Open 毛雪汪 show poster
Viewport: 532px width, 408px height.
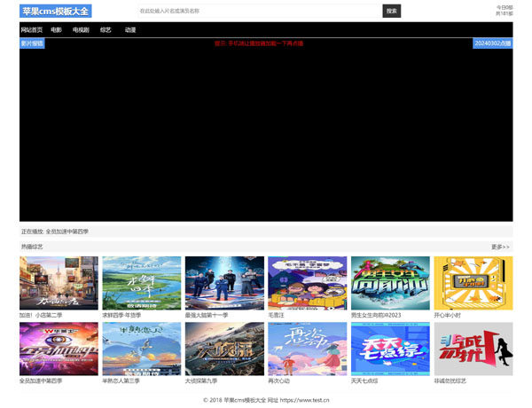[x=308, y=283]
